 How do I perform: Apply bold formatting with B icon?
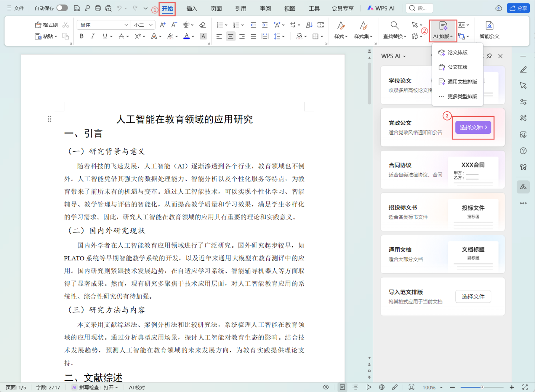[81, 36]
